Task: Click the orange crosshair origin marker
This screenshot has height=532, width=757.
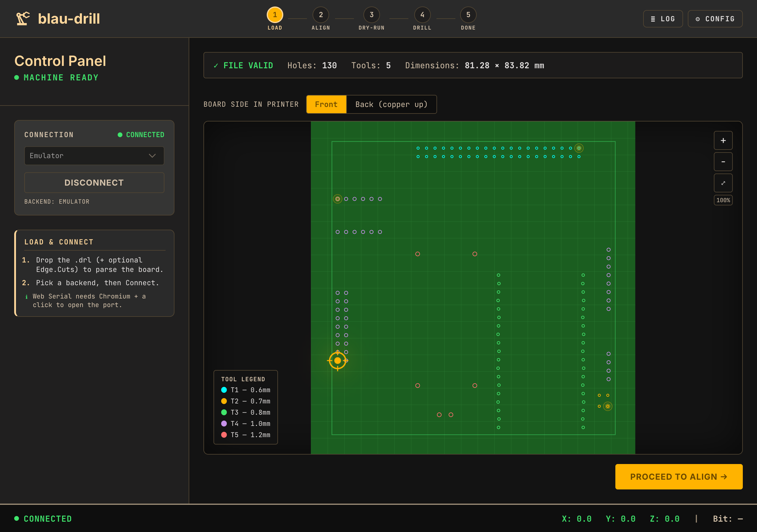Action: click(x=338, y=361)
